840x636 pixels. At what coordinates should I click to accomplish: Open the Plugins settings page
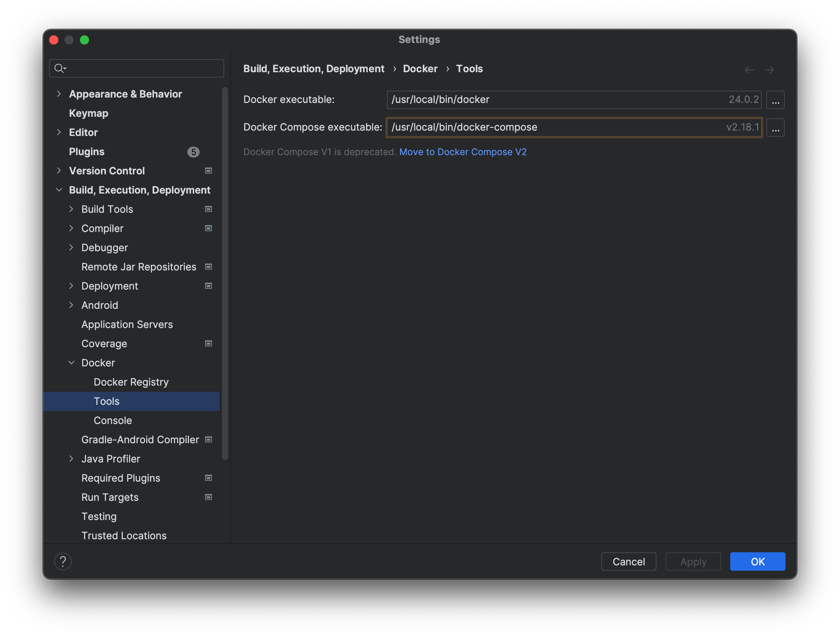(x=87, y=152)
